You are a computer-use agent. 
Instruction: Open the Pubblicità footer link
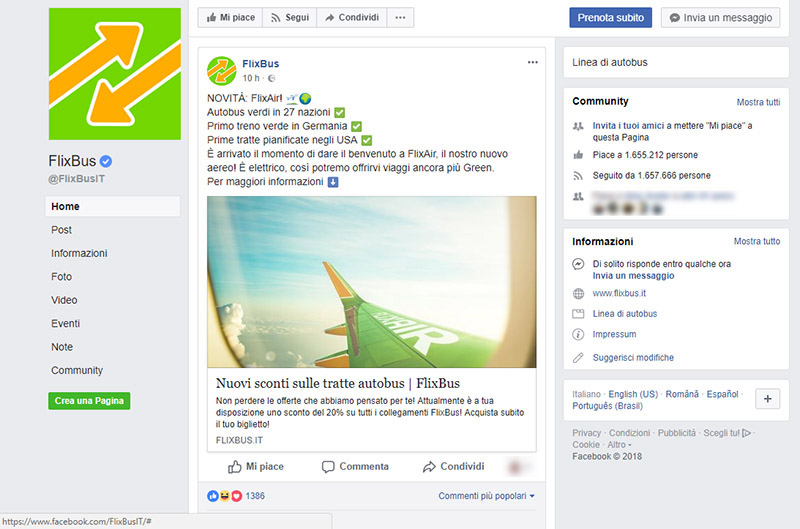click(x=677, y=433)
